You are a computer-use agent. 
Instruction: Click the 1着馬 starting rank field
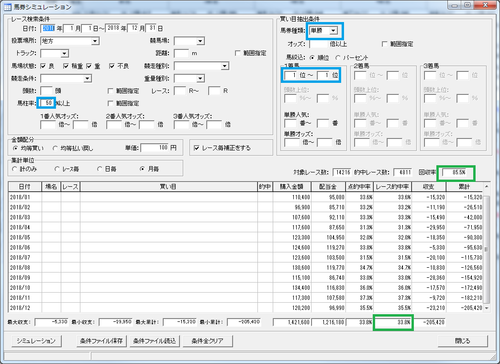pyautogui.click(x=290, y=75)
